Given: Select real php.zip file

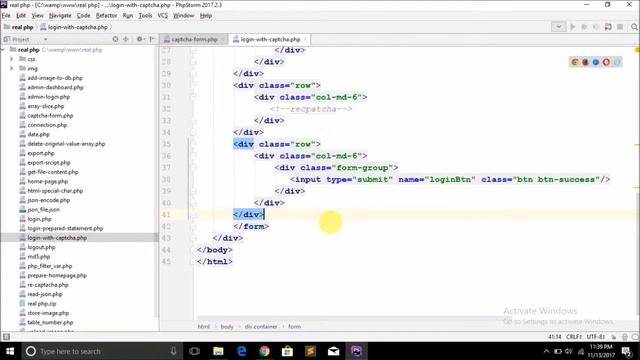Looking at the screenshot, I should coord(42,304).
